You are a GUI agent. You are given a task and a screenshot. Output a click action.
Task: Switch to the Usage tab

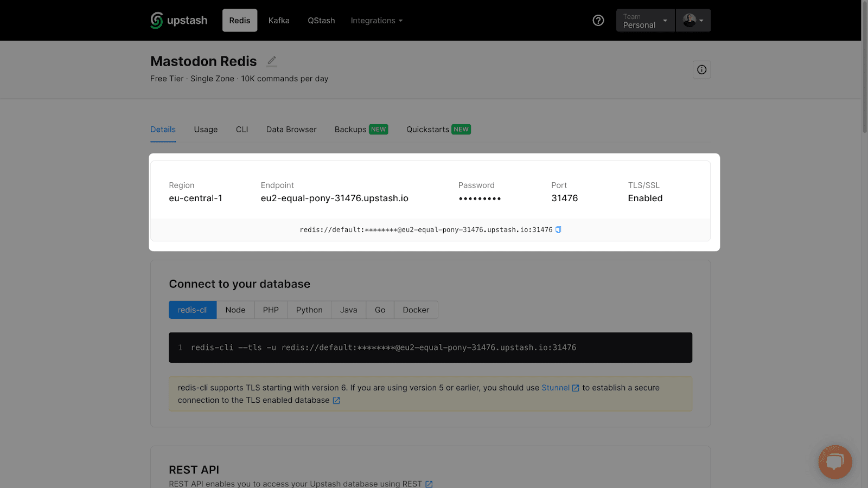coord(206,130)
